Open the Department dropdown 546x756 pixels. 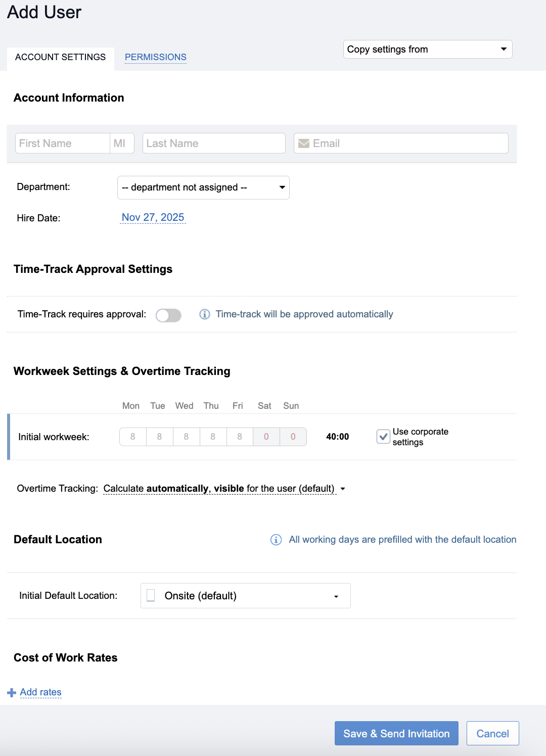point(203,187)
